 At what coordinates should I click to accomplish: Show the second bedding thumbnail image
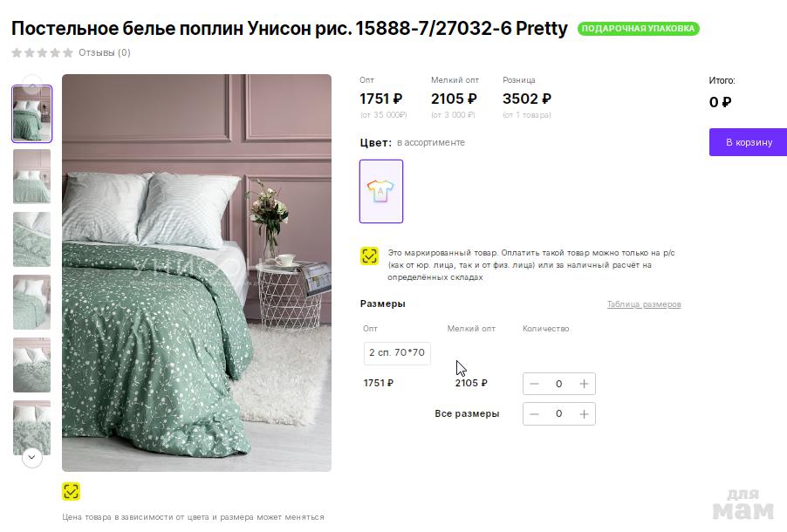click(32, 176)
